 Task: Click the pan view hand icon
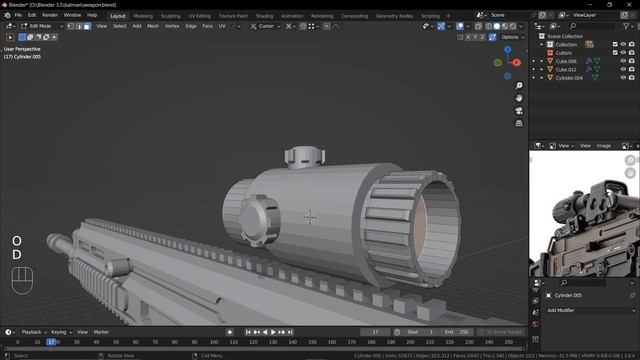[x=519, y=98]
